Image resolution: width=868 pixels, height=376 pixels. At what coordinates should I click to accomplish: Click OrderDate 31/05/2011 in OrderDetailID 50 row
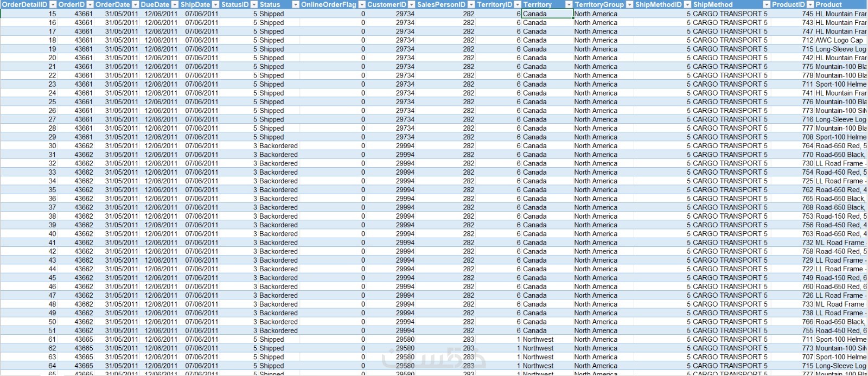click(x=122, y=321)
